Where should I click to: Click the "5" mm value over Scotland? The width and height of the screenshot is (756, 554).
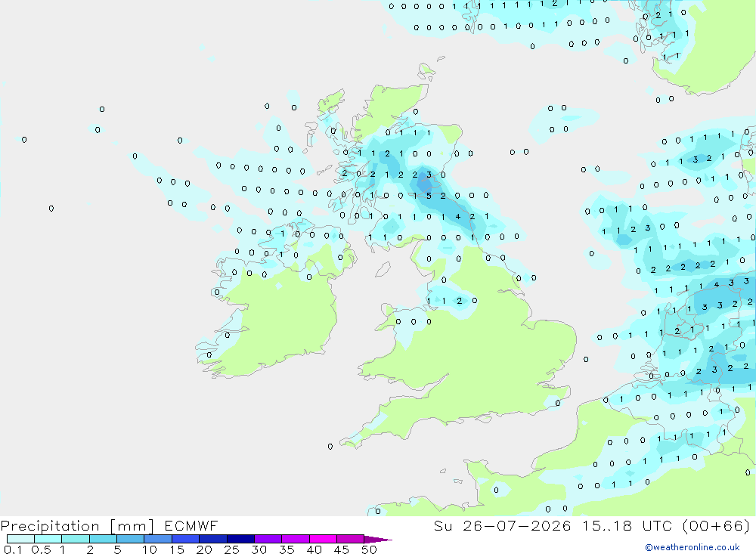[x=429, y=196]
